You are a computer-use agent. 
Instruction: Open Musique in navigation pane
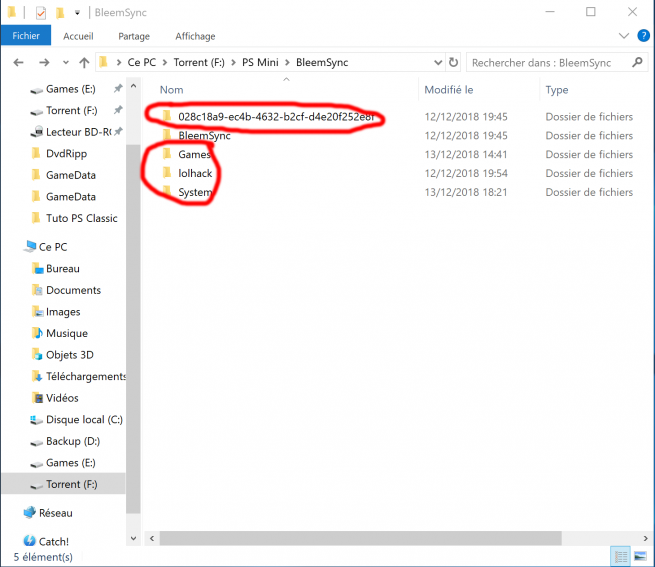pos(67,333)
